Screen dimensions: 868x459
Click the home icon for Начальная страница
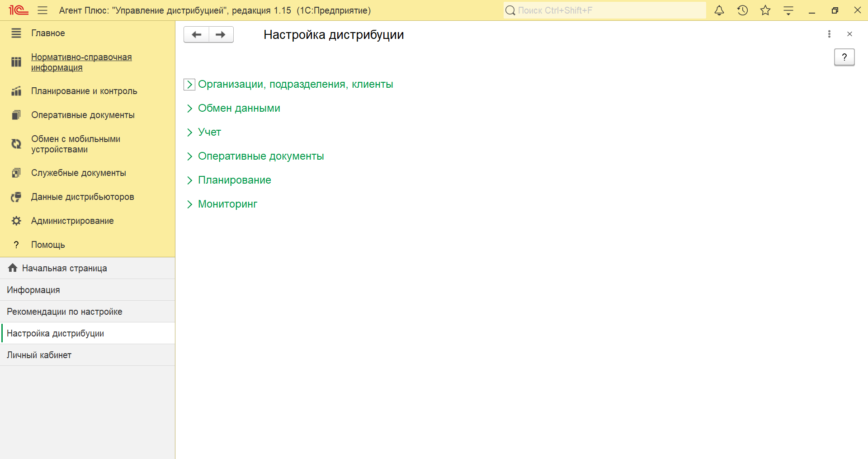(x=13, y=268)
